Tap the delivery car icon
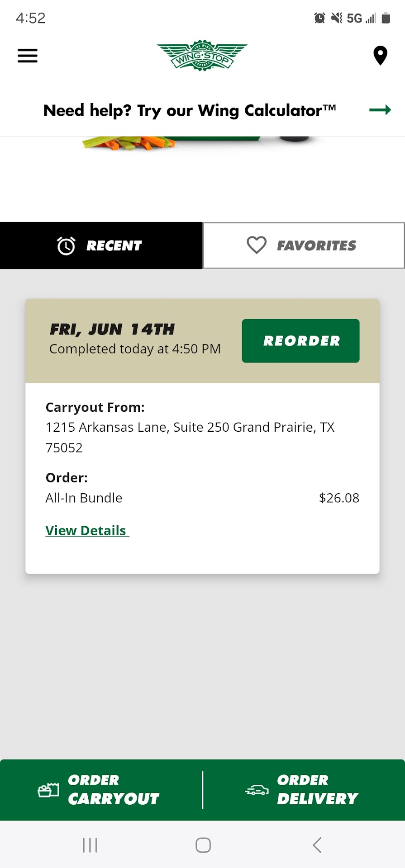 tap(257, 790)
